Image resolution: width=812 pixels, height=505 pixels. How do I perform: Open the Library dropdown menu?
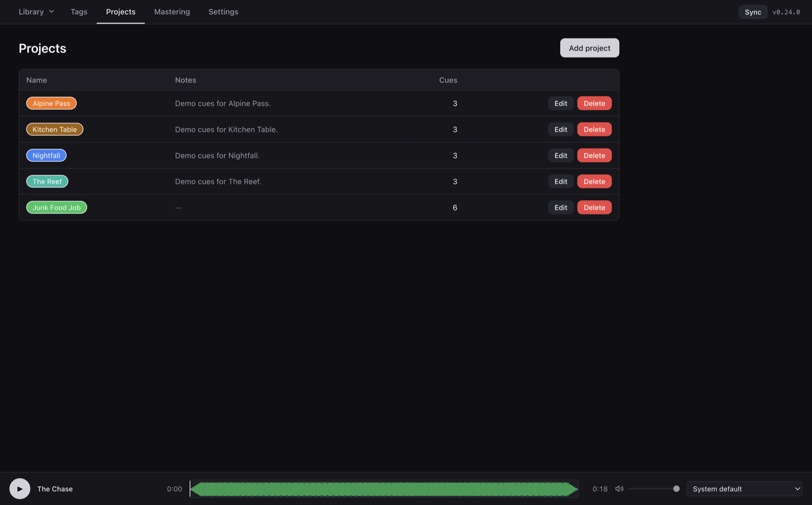point(36,12)
